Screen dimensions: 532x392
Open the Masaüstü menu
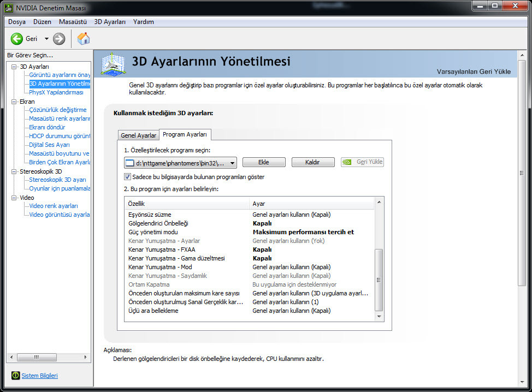tap(73, 22)
